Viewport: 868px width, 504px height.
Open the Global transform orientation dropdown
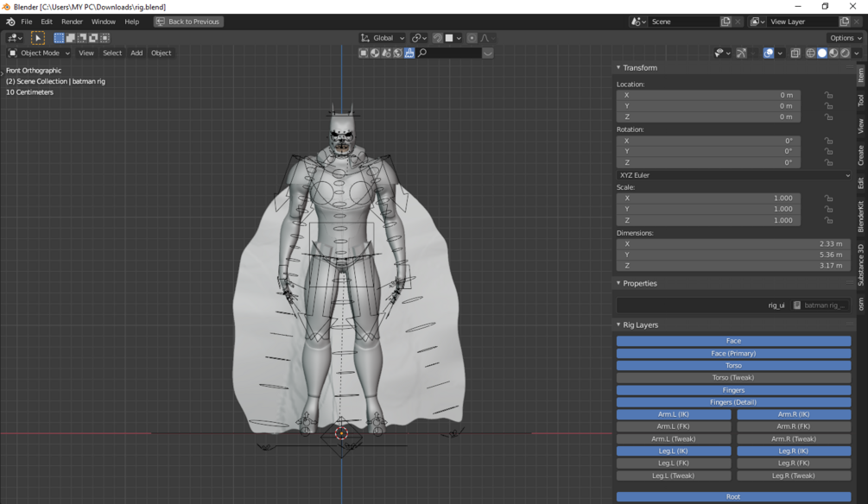[383, 38]
